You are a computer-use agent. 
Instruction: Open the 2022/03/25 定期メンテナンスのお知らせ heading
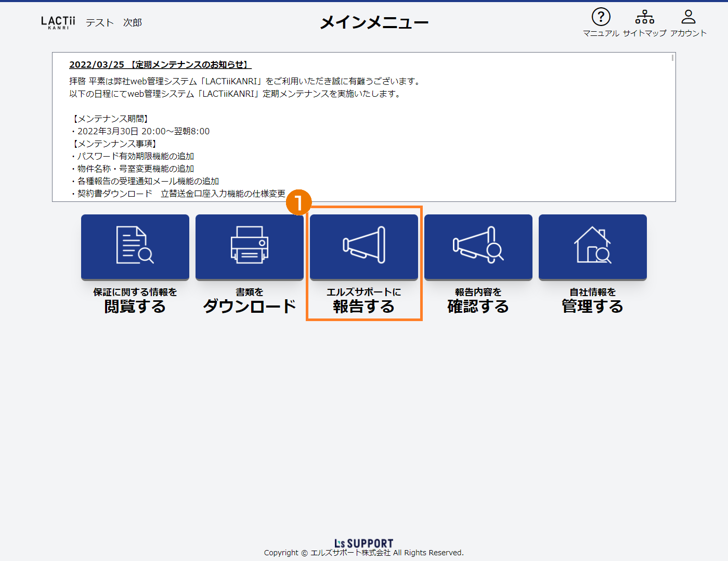[160, 65]
